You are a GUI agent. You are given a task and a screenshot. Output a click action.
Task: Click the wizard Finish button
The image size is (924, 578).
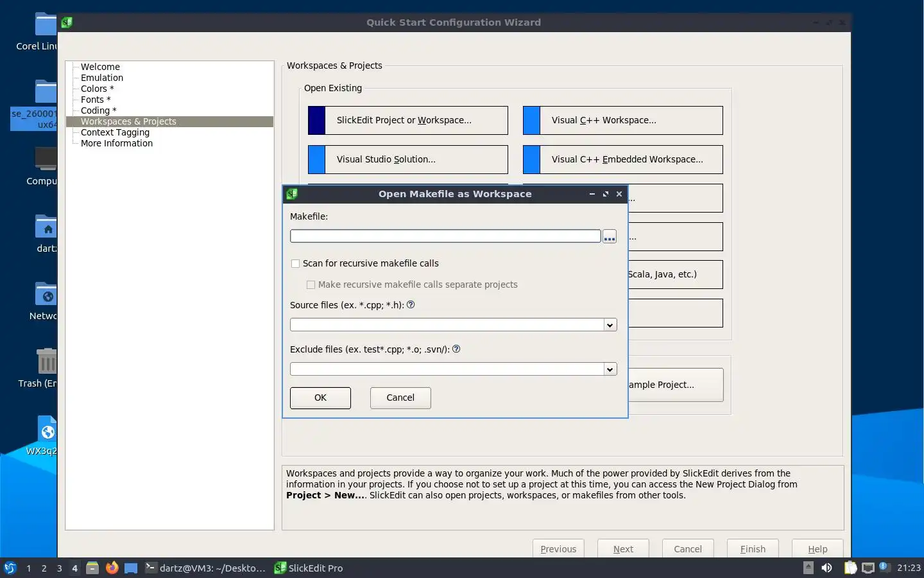753,549
